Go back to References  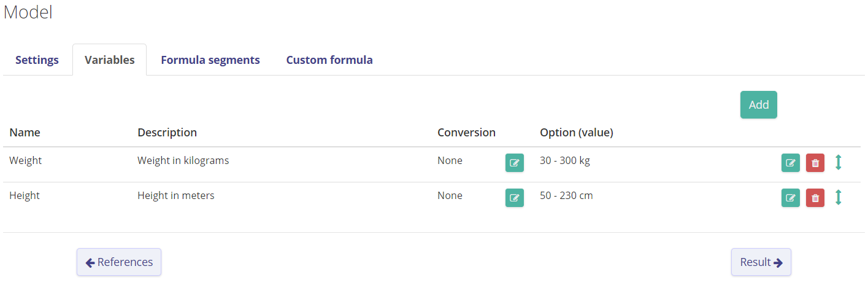[x=119, y=262]
